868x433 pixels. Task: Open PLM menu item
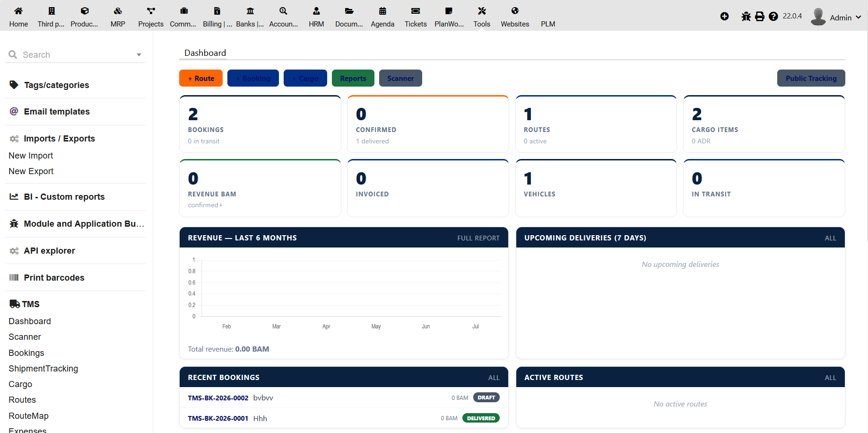point(548,24)
